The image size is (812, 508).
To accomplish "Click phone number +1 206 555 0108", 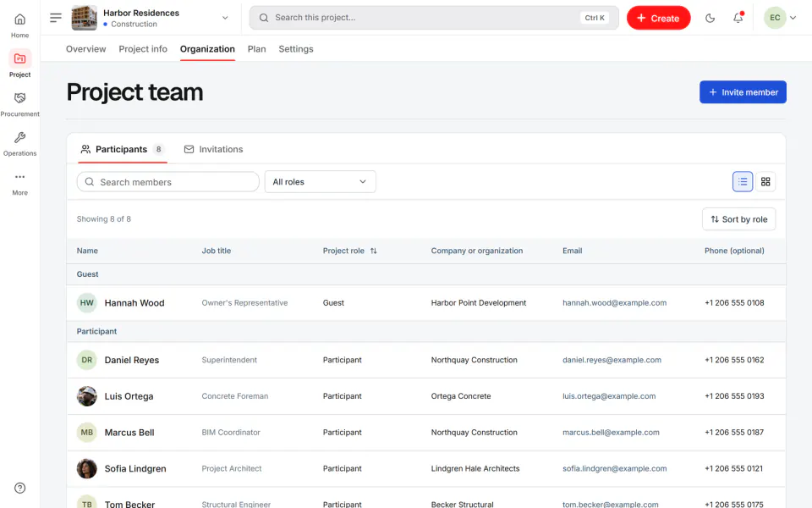I will pos(734,303).
